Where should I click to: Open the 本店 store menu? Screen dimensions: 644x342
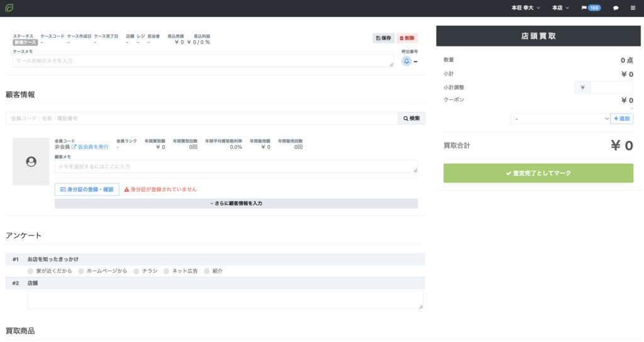(x=560, y=8)
